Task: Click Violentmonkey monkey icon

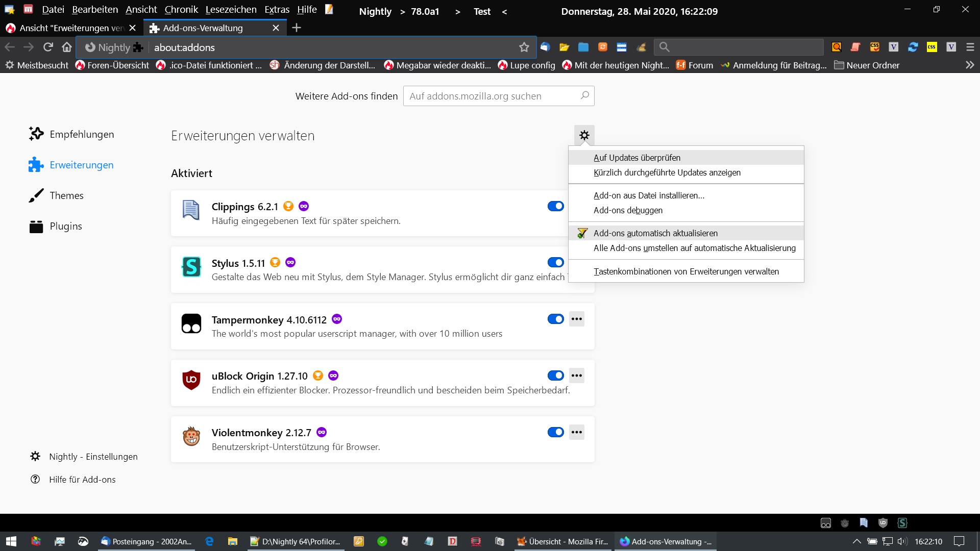Action: pos(191,437)
